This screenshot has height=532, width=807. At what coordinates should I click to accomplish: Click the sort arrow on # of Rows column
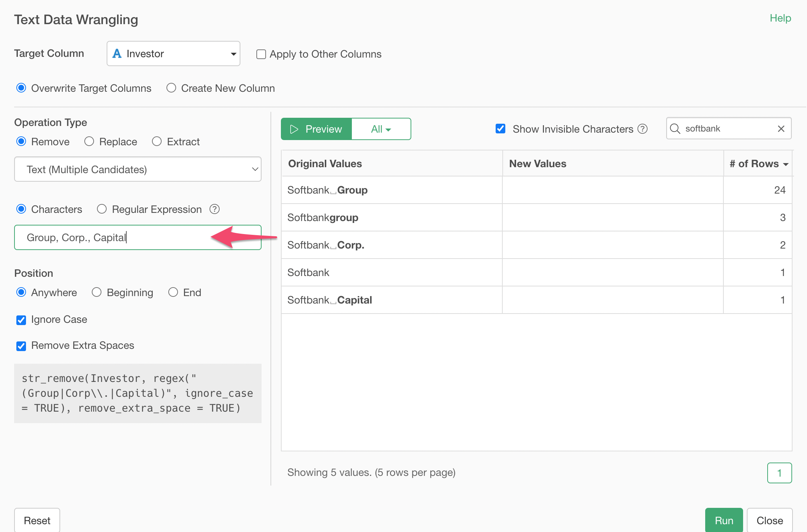pyautogui.click(x=786, y=164)
